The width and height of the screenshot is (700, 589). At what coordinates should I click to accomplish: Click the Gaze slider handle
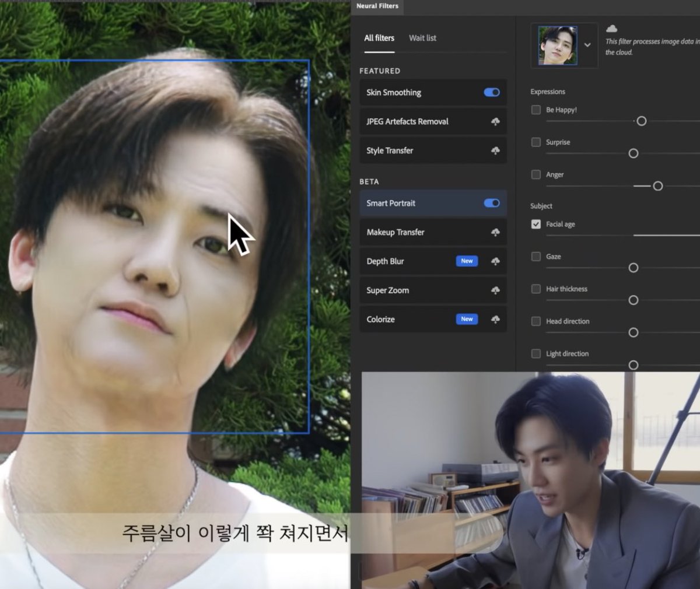(x=633, y=268)
